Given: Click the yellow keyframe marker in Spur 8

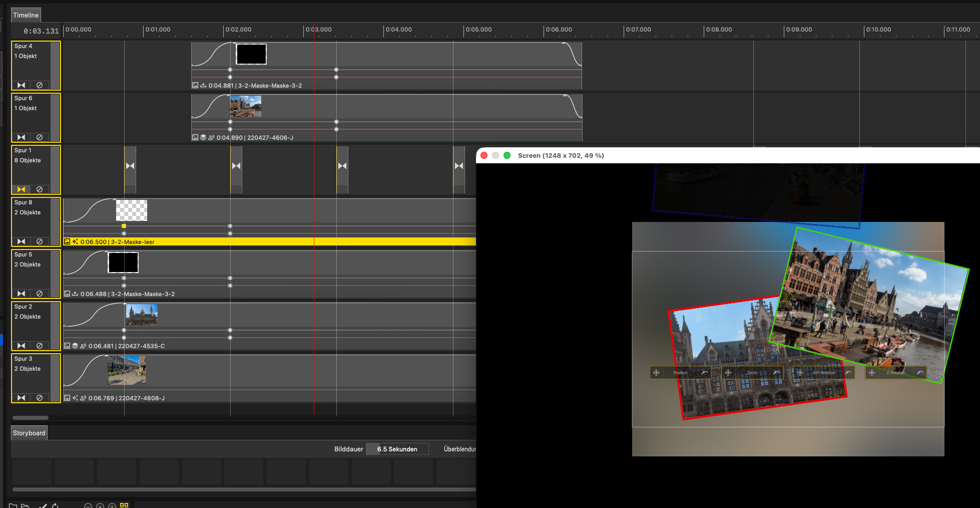Looking at the screenshot, I should [124, 226].
